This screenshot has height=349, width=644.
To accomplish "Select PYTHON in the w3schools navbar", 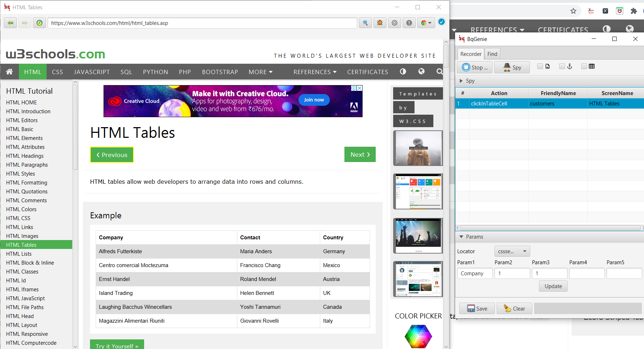I will [x=155, y=72].
